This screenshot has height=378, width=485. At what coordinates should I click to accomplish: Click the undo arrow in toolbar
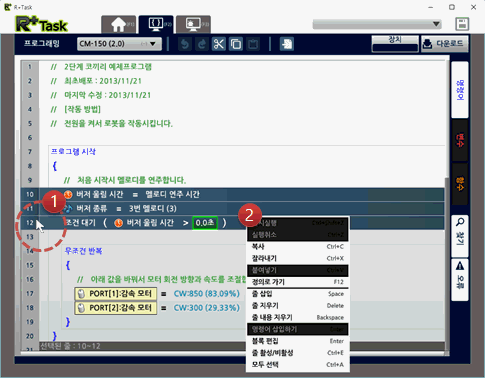coord(185,44)
